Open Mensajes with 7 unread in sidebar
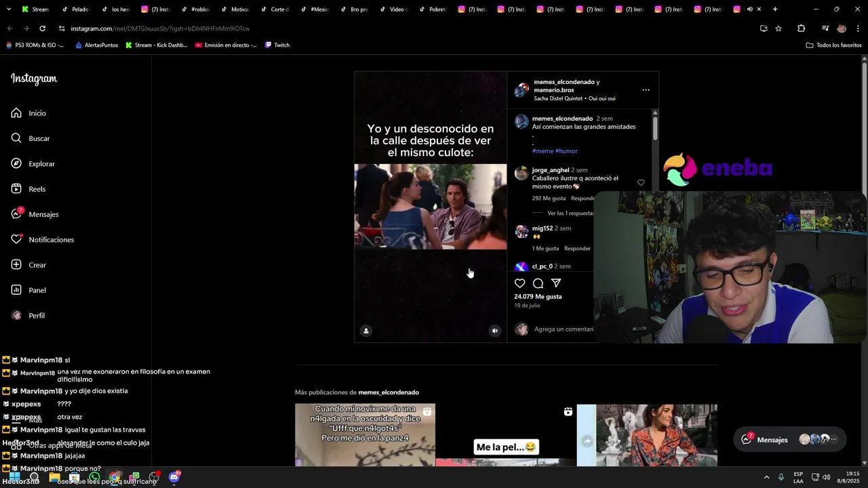This screenshot has height=488, width=868. pyautogui.click(x=35, y=214)
